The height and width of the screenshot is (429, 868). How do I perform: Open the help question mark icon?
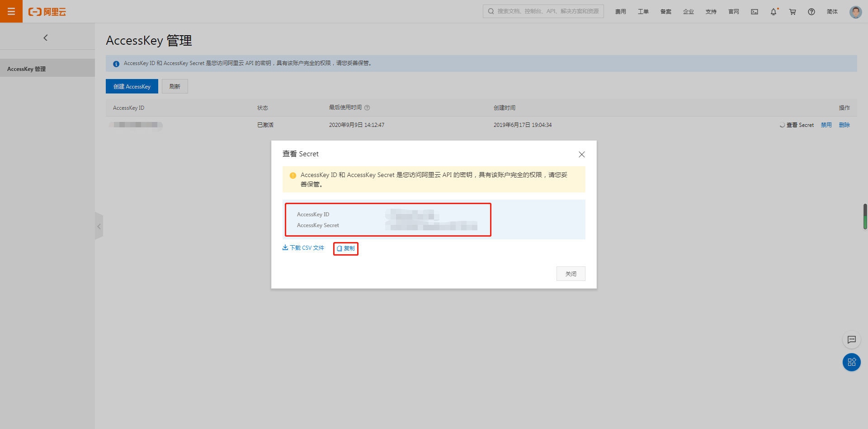click(811, 12)
